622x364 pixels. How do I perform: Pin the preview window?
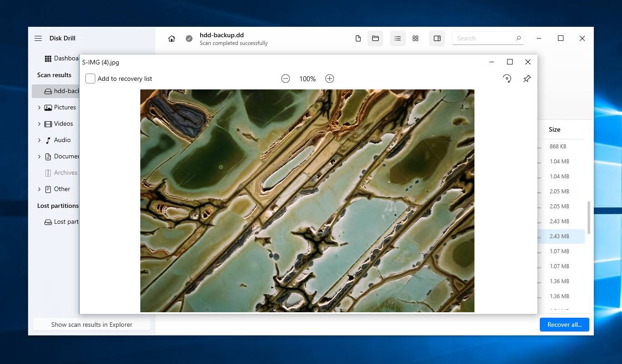[x=527, y=79]
